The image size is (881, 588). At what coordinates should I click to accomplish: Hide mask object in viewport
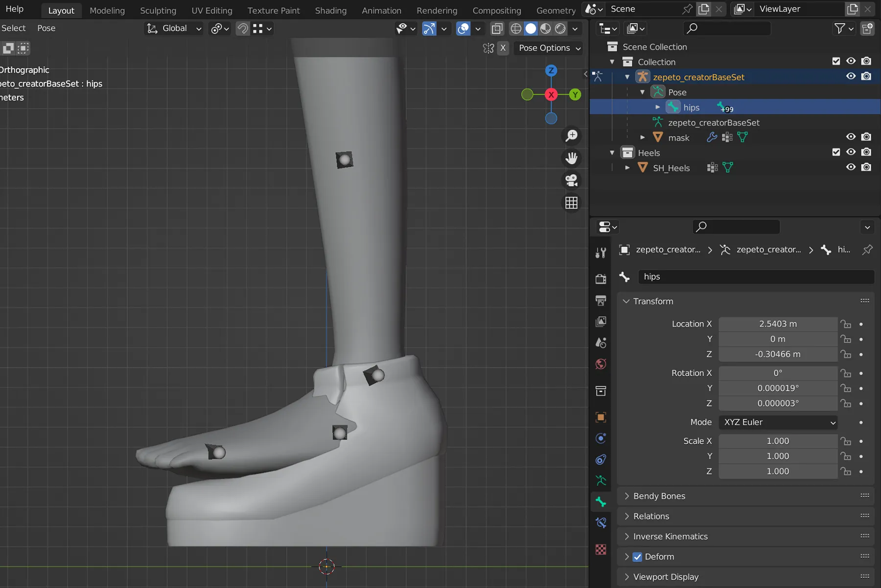coord(851,137)
